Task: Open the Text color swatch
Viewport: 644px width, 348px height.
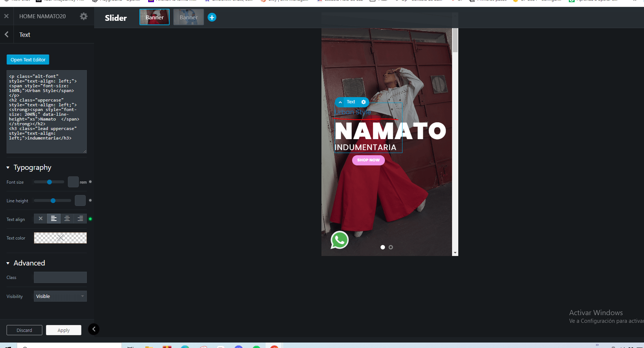Action: (x=60, y=238)
